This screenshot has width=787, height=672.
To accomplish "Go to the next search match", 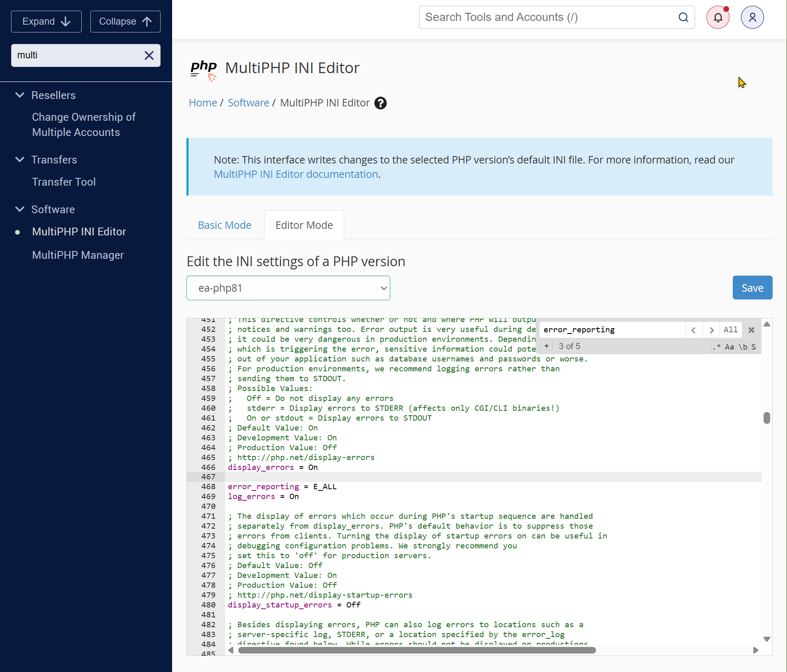I will (711, 330).
